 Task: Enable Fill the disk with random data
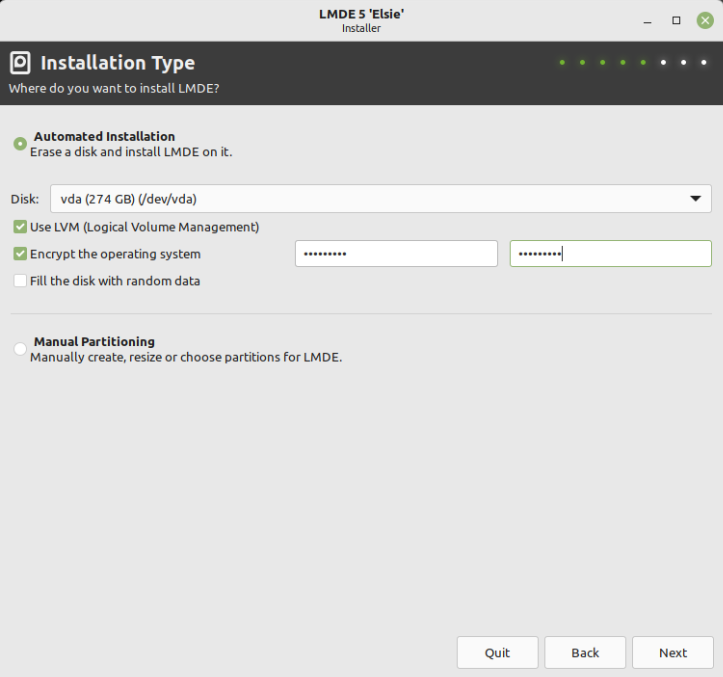click(x=20, y=281)
